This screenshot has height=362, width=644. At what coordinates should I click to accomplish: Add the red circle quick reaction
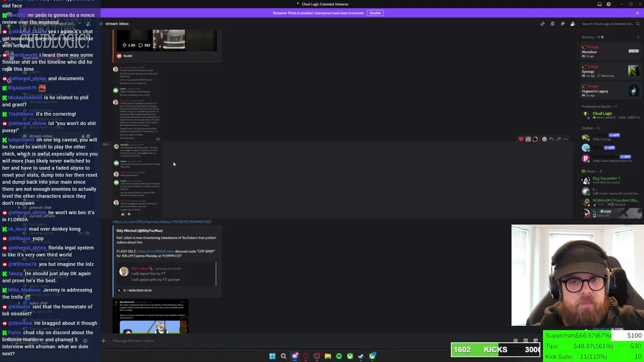click(x=535, y=139)
